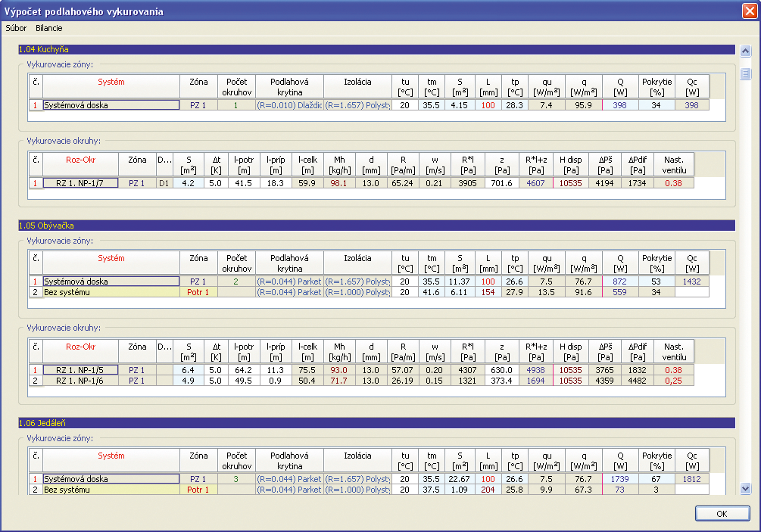Screen dimensions: 761x532
Task: Click Q value 398 in Kuchyňa
Action: [619, 105]
